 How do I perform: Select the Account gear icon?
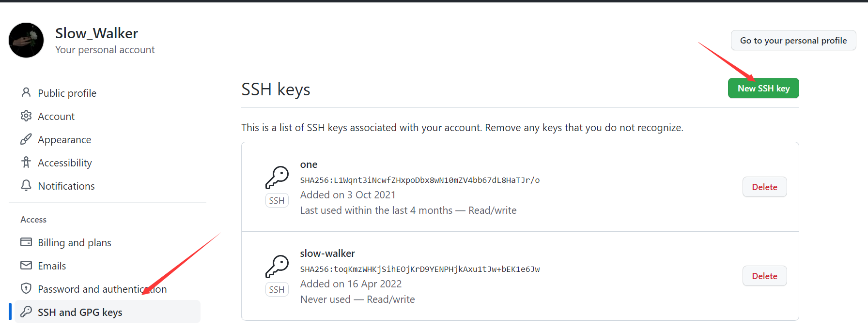coord(26,116)
